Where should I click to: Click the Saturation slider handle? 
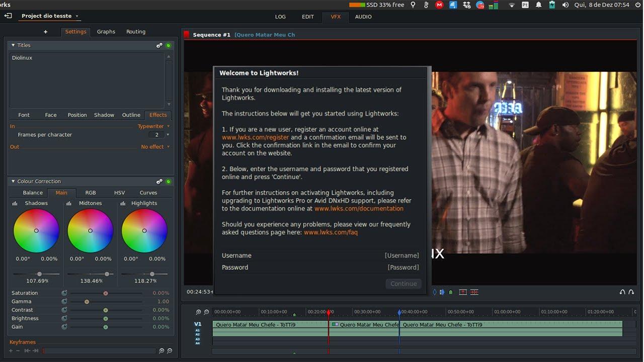106,293
